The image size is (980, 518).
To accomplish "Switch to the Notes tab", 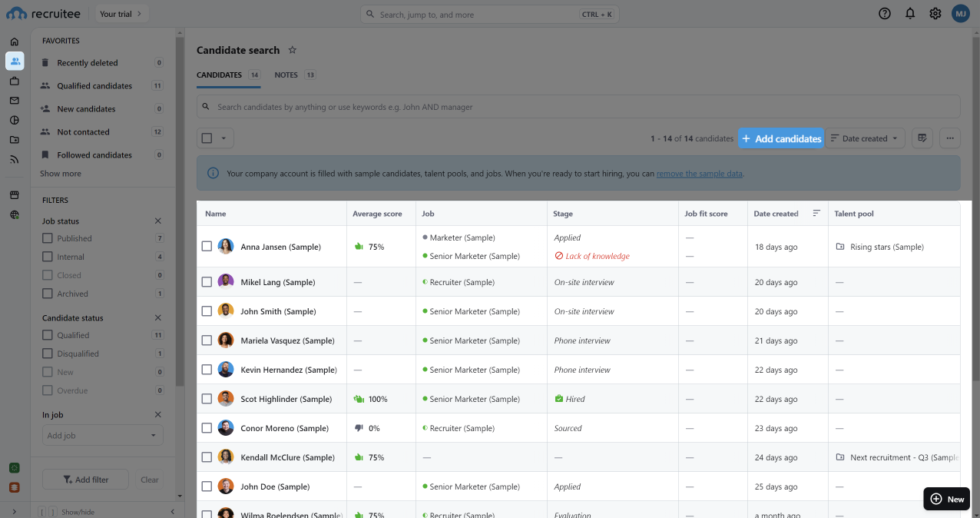I will point(286,75).
